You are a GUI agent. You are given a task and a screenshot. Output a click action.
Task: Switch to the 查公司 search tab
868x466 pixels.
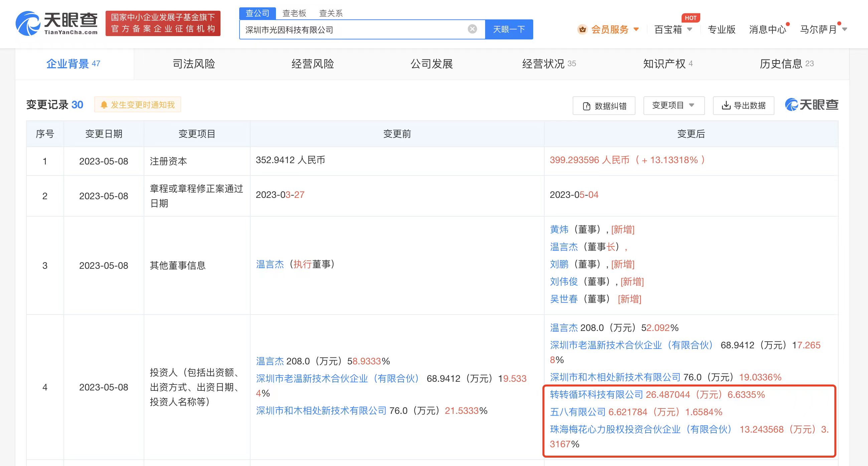[258, 13]
